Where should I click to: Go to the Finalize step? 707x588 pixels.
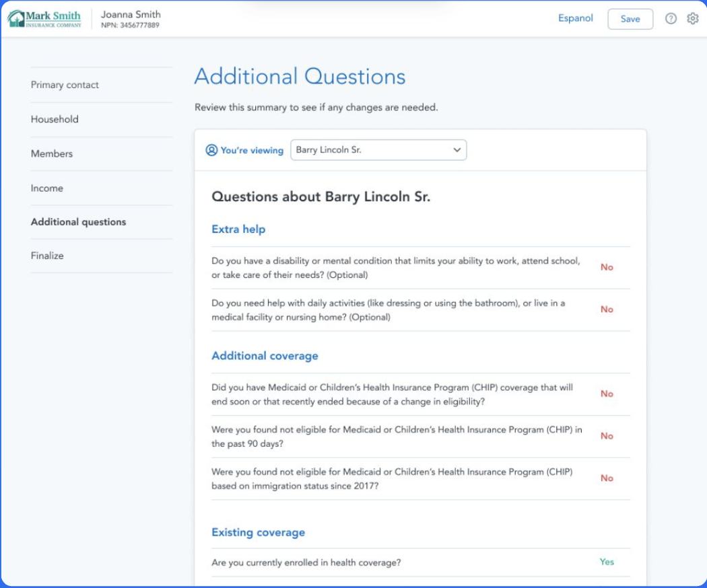tap(47, 256)
